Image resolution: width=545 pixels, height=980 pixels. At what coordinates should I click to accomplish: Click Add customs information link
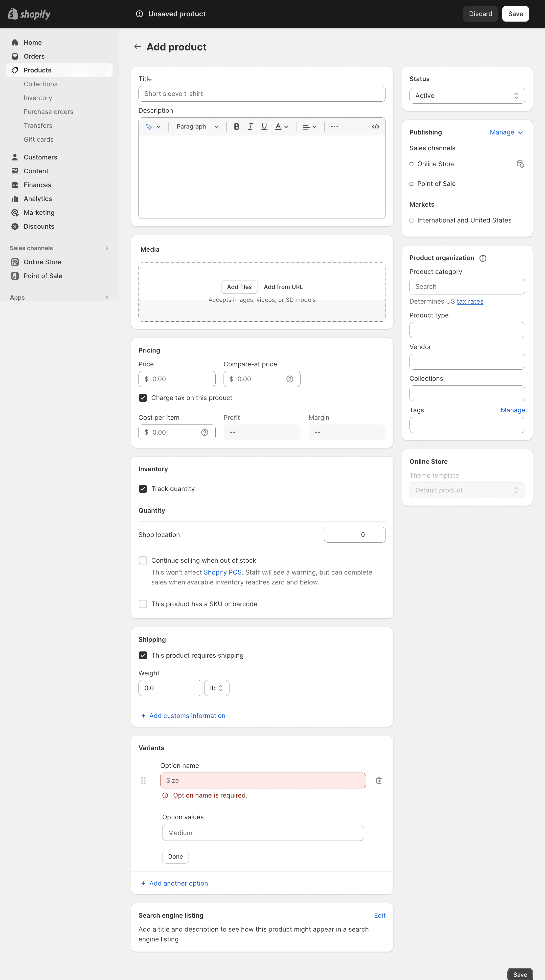point(187,716)
